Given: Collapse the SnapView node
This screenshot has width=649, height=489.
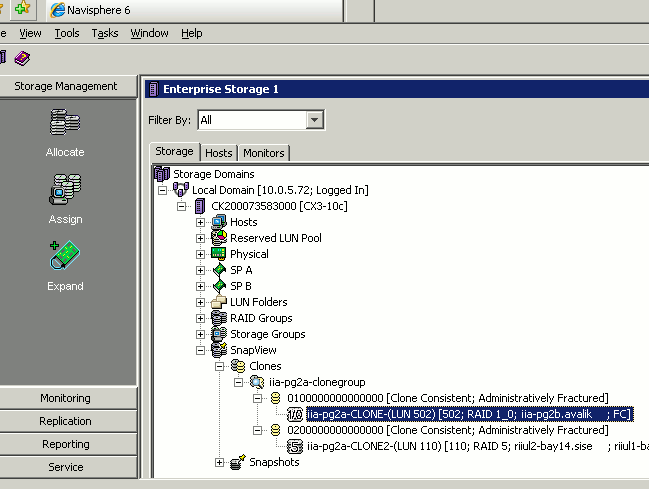Looking at the screenshot, I should 200,350.
